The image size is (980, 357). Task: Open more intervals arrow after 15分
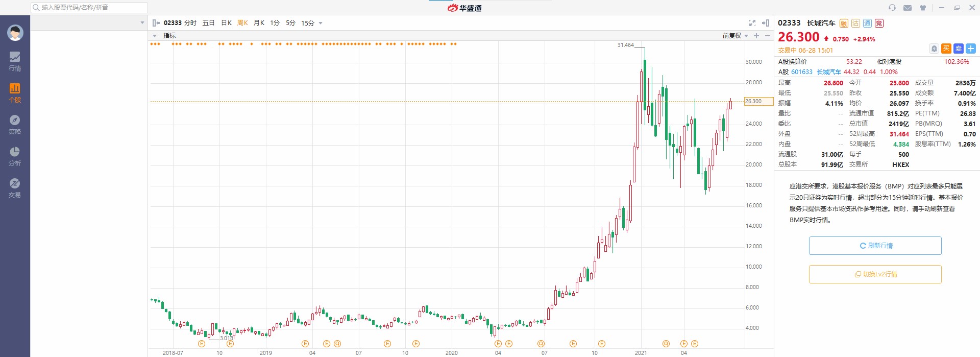point(321,23)
